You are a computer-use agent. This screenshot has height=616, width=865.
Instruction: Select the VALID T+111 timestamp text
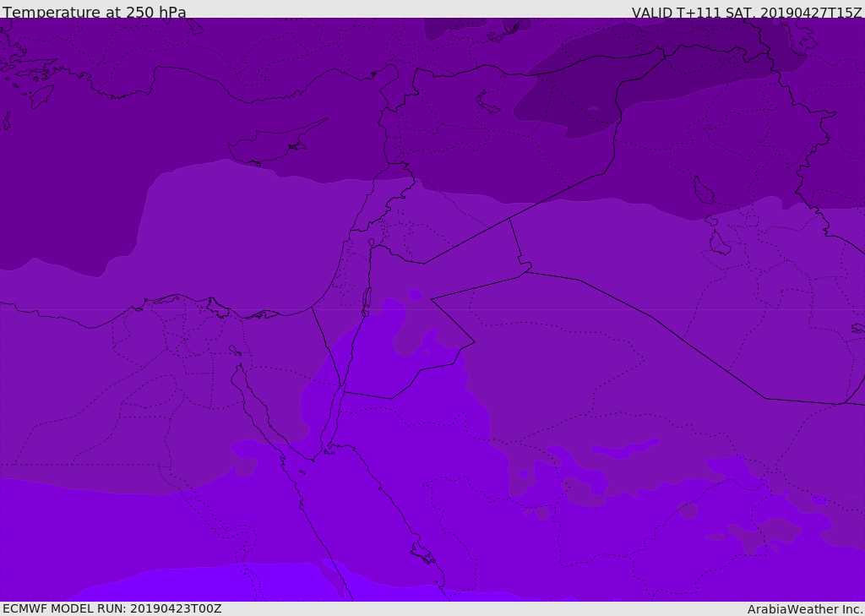pos(747,13)
